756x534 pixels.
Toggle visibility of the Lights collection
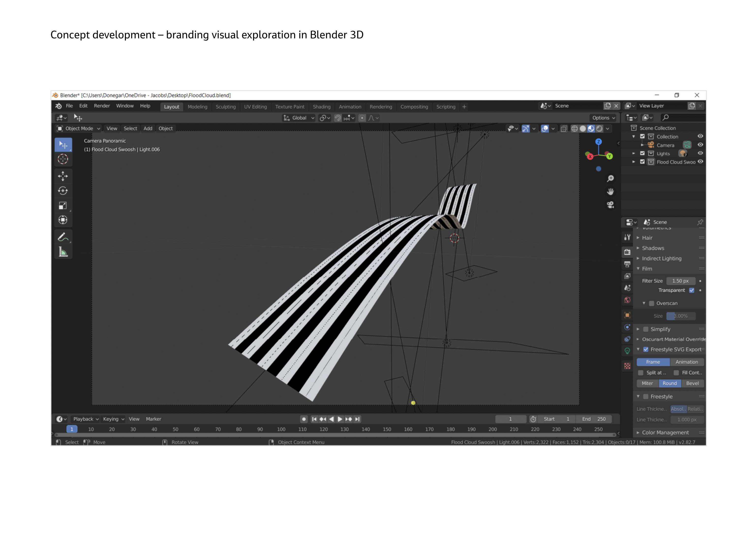(x=700, y=153)
